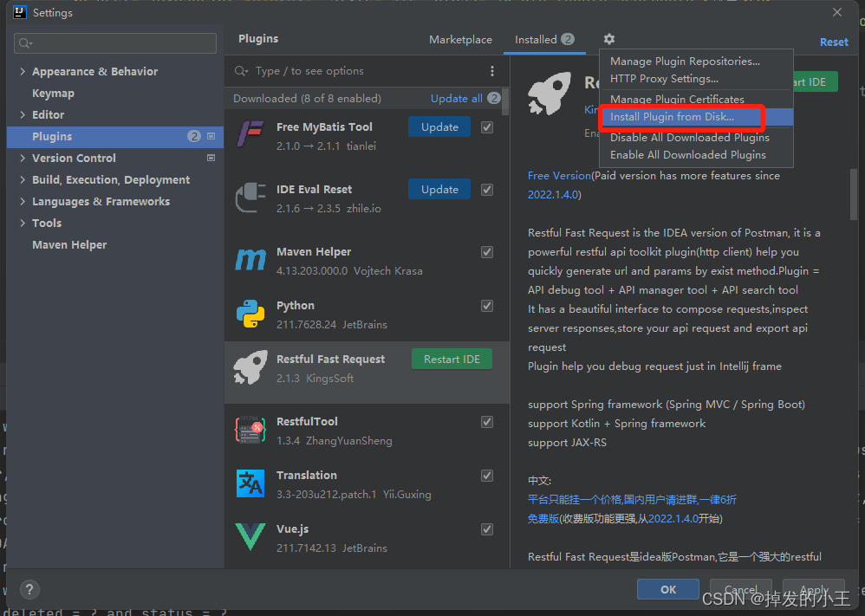Click the IDE Eval Reset plug icon
Screen dimensions: 865x616
click(x=250, y=198)
